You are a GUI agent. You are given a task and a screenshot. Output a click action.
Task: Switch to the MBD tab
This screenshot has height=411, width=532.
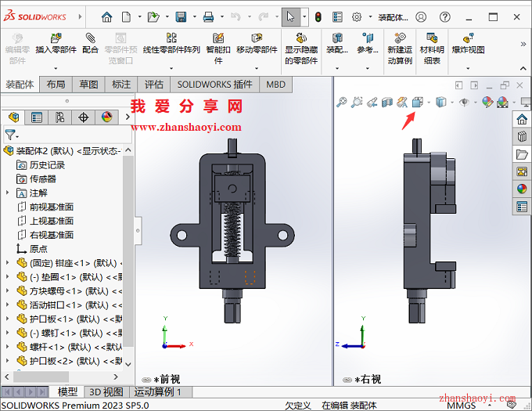click(x=275, y=85)
